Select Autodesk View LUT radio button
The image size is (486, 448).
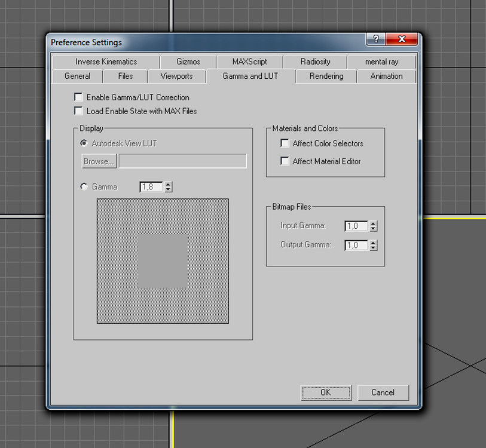click(x=84, y=143)
